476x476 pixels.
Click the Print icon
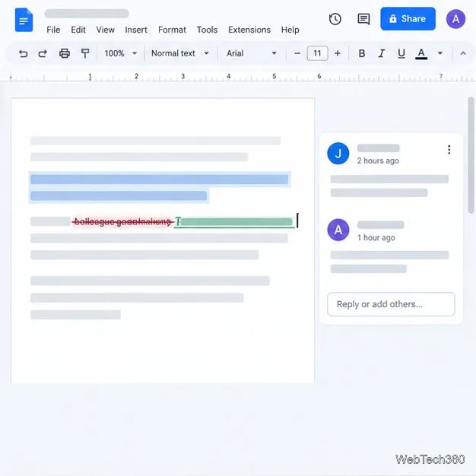click(x=65, y=53)
